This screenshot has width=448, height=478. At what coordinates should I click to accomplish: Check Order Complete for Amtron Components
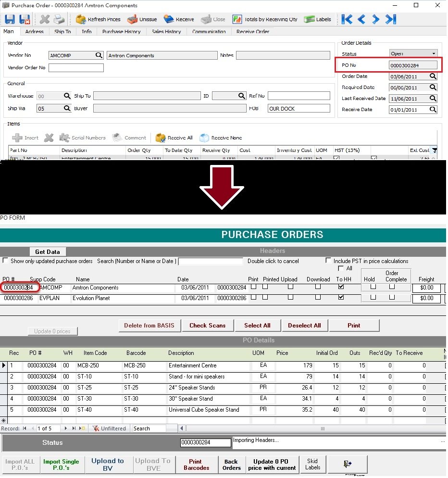[392, 287]
